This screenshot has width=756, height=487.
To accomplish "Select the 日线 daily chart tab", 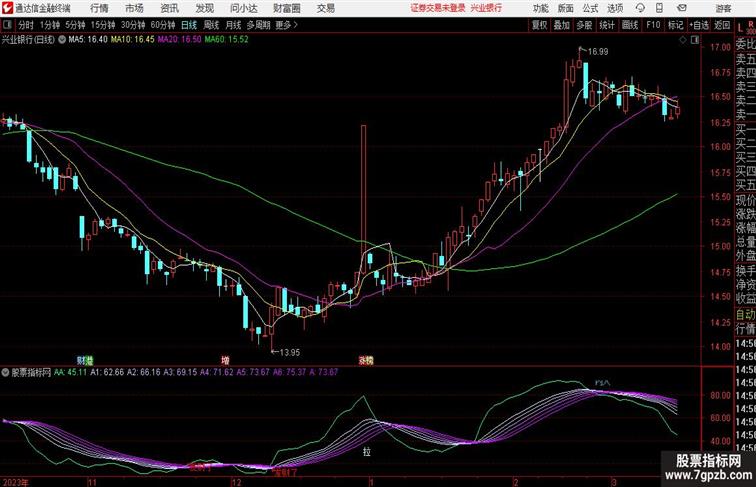I will [189, 25].
